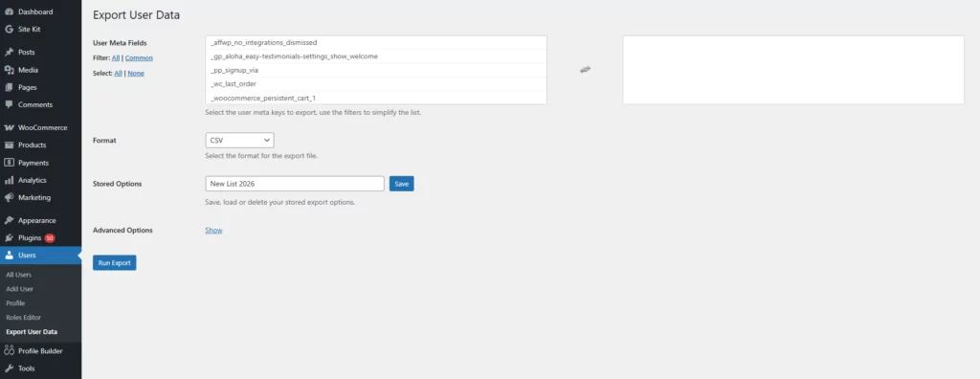The width and height of the screenshot is (980, 379).
Task: Click the WooCommerce logo icon
Action: click(9, 127)
